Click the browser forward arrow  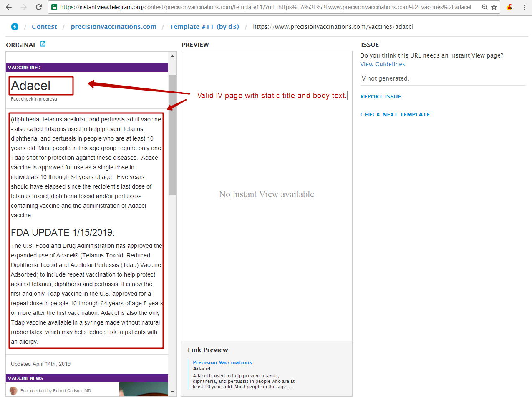(24, 7)
